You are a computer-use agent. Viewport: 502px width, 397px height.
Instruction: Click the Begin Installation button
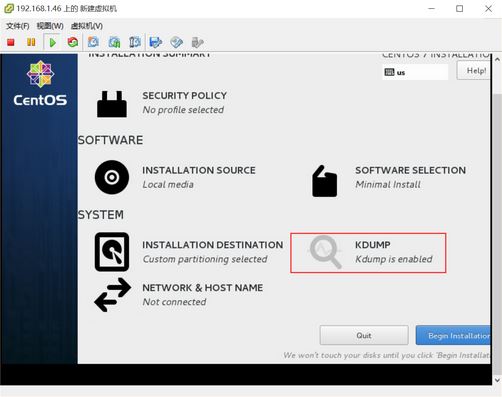click(x=453, y=335)
